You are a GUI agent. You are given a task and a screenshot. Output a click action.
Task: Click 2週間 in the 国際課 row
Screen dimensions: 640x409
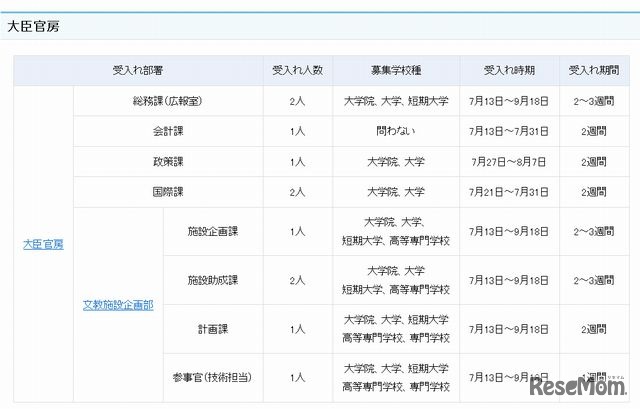click(x=594, y=192)
